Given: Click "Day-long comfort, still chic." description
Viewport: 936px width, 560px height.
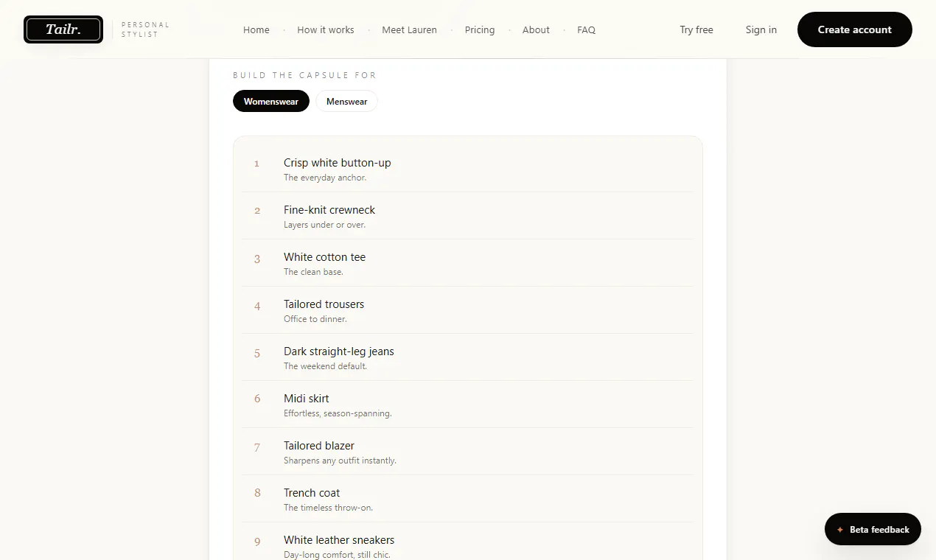Looking at the screenshot, I should pos(337,555).
